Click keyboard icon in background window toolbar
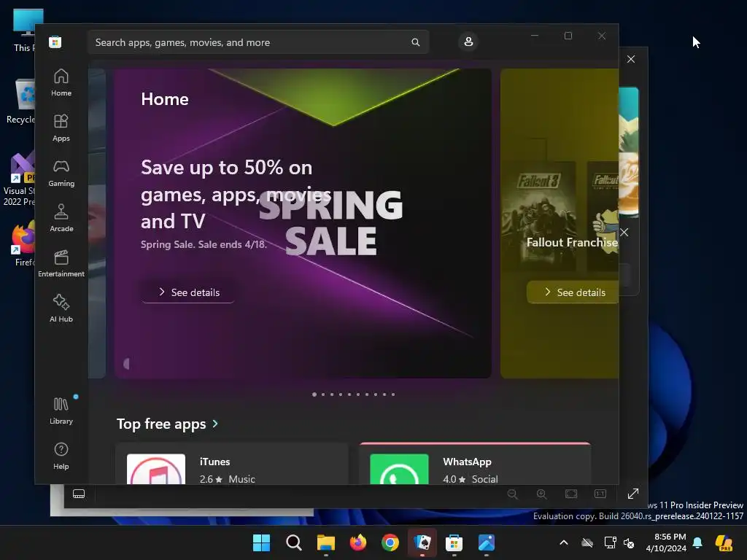 [79, 494]
